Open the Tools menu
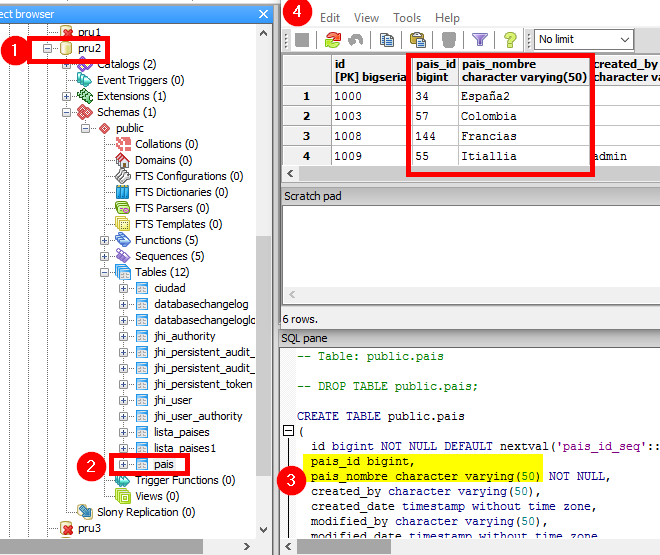 (x=406, y=18)
